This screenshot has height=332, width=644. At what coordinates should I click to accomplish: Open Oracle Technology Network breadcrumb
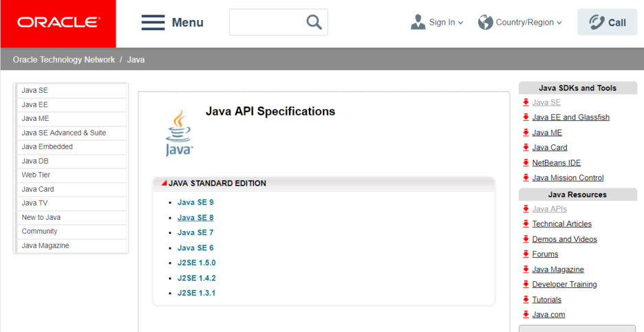(64, 60)
